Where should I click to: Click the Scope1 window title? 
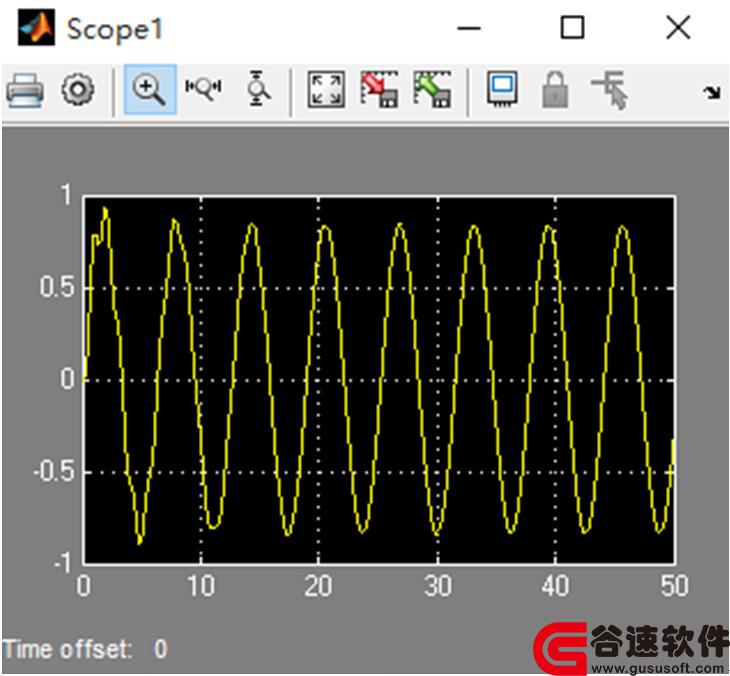click(x=115, y=29)
